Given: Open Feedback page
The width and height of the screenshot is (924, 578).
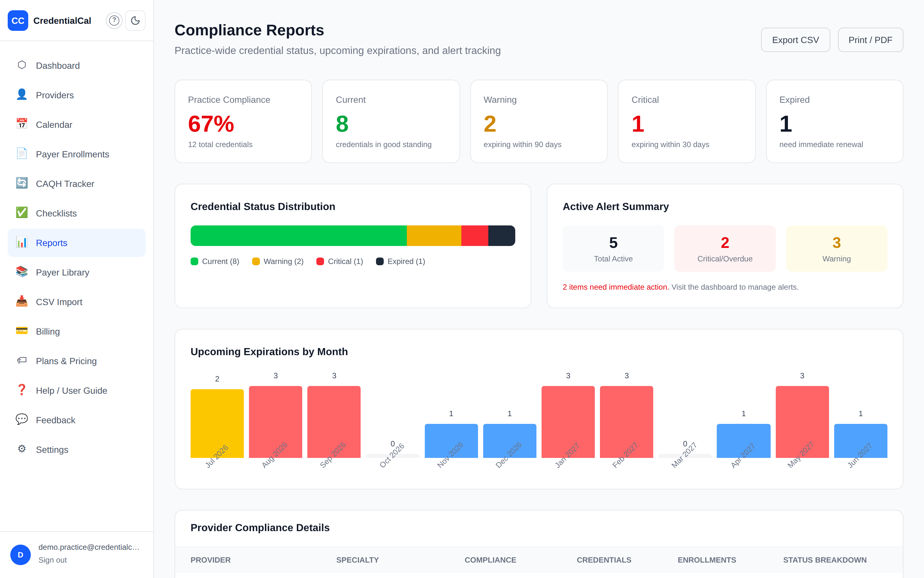Looking at the screenshot, I should click(x=76, y=420).
